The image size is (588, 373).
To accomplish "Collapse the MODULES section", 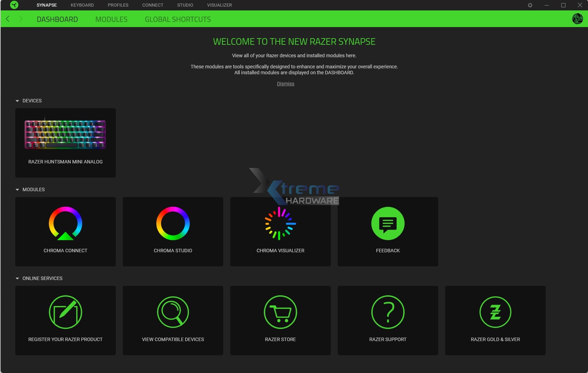I will pos(17,189).
